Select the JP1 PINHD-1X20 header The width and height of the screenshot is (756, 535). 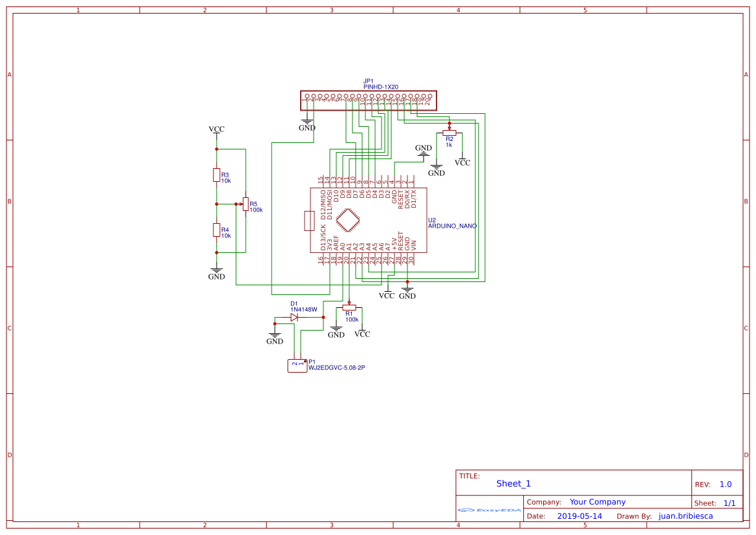coord(367,100)
